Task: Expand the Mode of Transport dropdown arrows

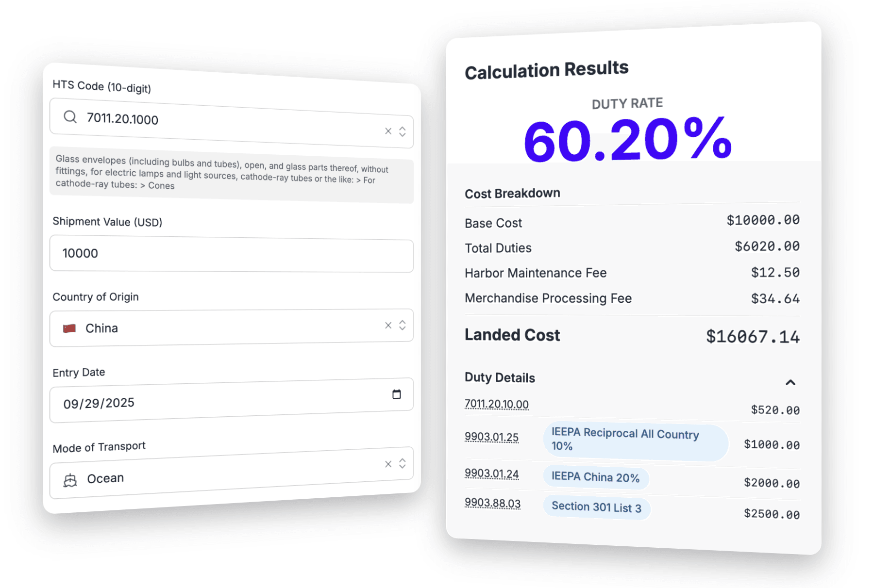Action: coord(403,463)
